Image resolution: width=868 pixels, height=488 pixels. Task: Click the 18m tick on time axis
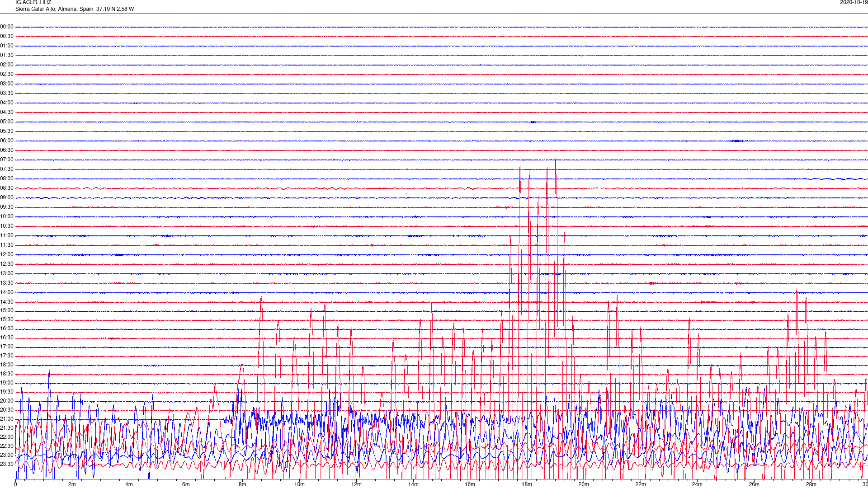coord(527,484)
